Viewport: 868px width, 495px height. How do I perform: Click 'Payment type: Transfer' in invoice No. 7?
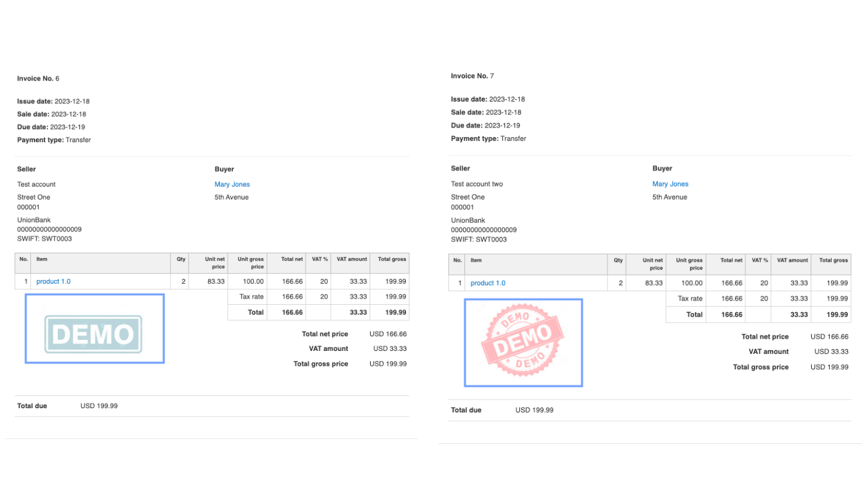(x=489, y=139)
